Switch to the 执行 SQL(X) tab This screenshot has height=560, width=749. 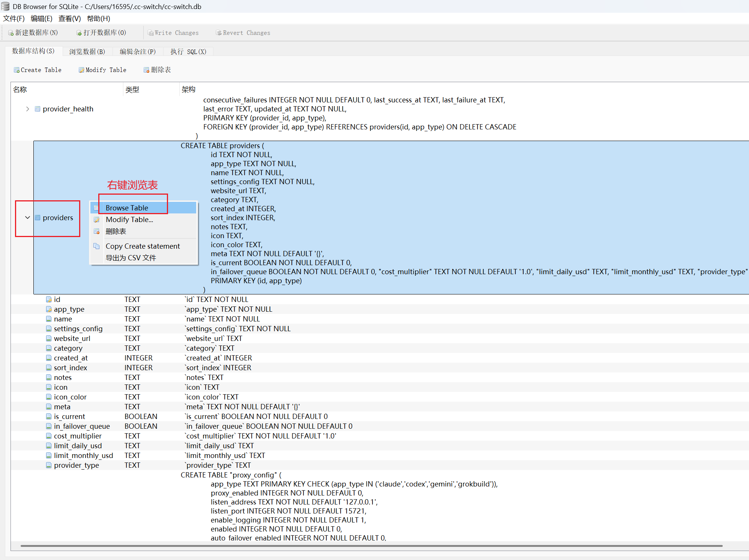point(188,51)
